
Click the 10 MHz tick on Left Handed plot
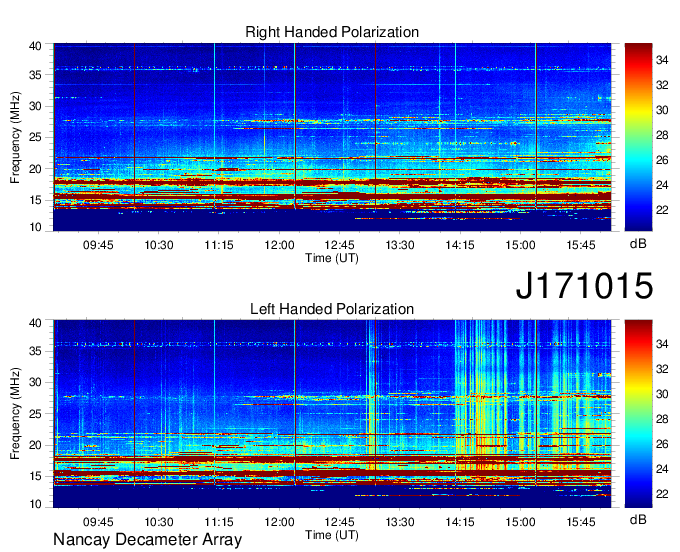36,504
